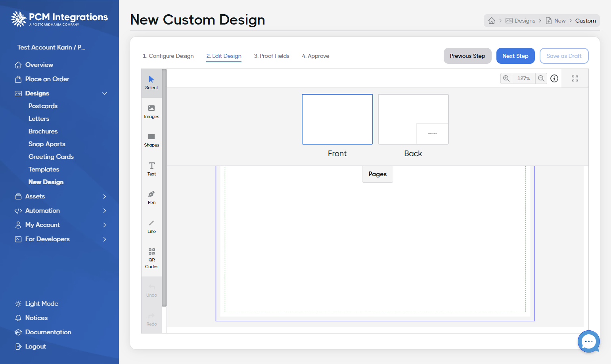Image resolution: width=611 pixels, height=364 pixels.
Task: Click the zoom in magnifier icon
Action: pyautogui.click(x=506, y=78)
